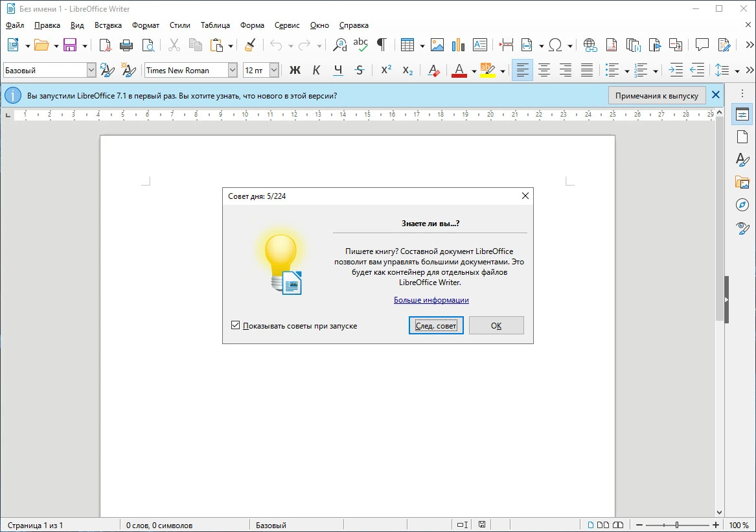Click 'Страница 1 из 1' in status bar

click(x=35, y=526)
